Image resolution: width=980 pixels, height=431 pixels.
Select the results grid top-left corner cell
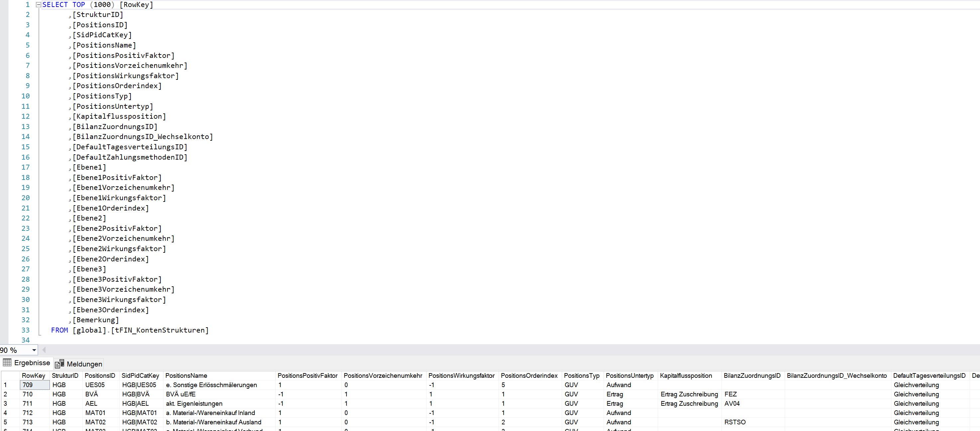click(x=10, y=375)
